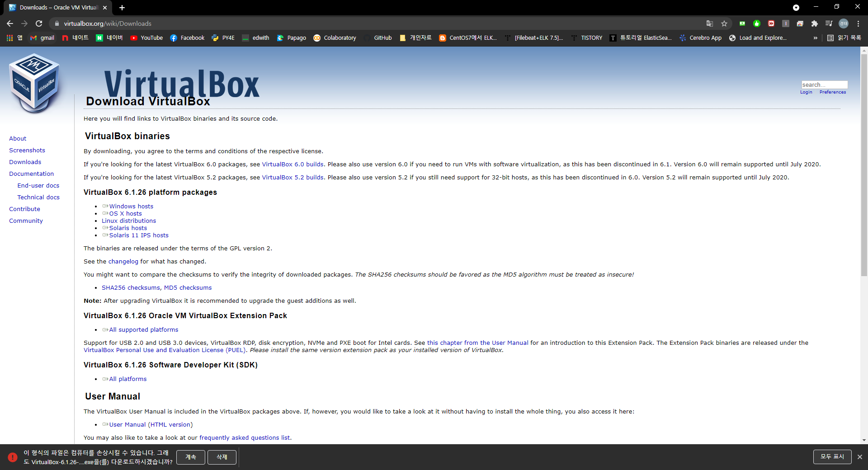Screen dimensions: 868x470
Task: Open the Extensions puzzle piece menu
Action: tap(815, 23)
